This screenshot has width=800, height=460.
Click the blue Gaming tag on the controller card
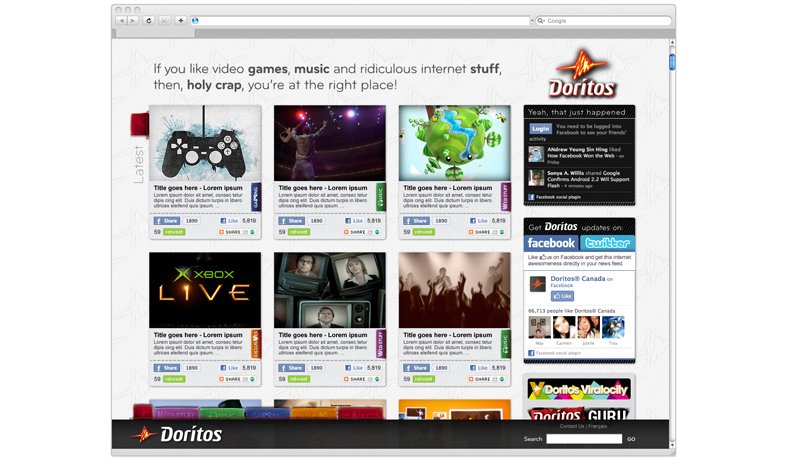coord(256,197)
